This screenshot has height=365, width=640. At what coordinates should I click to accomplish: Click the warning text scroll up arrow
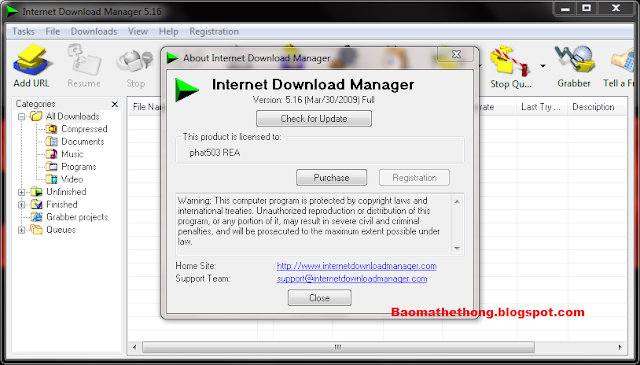457,201
